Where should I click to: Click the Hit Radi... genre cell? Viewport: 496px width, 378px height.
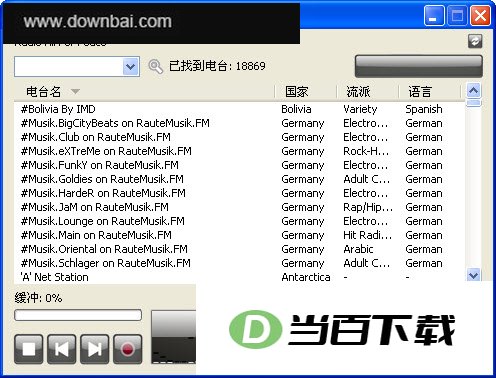click(368, 235)
